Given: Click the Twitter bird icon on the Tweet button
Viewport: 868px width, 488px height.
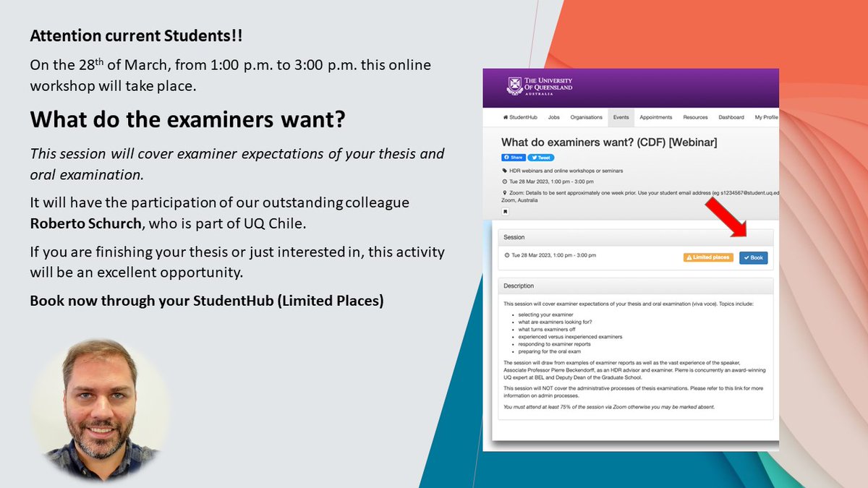Looking at the screenshot, I should (535, 158).
